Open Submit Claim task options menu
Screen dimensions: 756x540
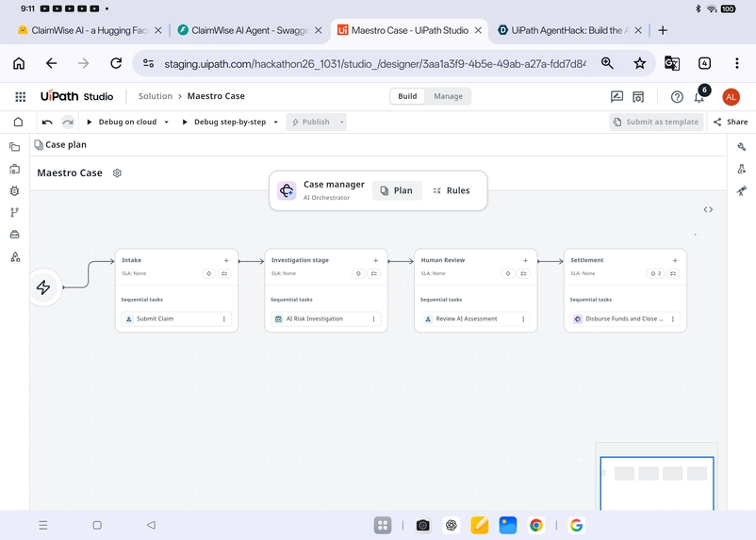click(224, 319)
